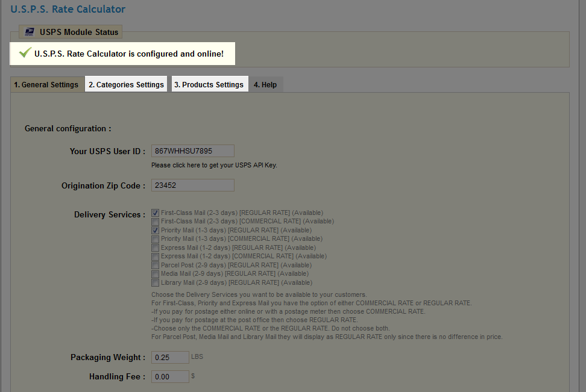Open the Help tab

tap(265, 85)
